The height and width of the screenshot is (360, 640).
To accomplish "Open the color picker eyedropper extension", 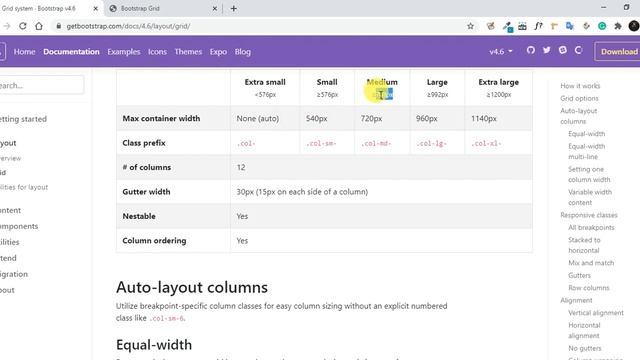I will 507,27.
